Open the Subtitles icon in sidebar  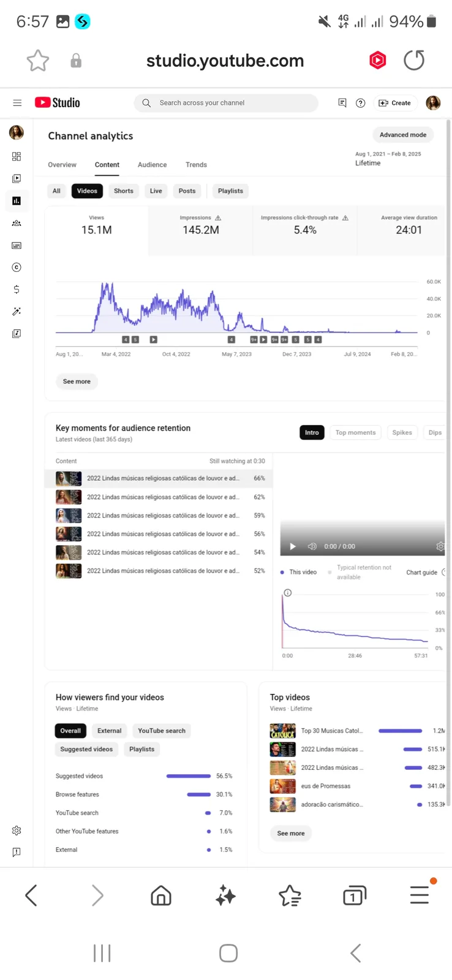(x=17, y=245)
